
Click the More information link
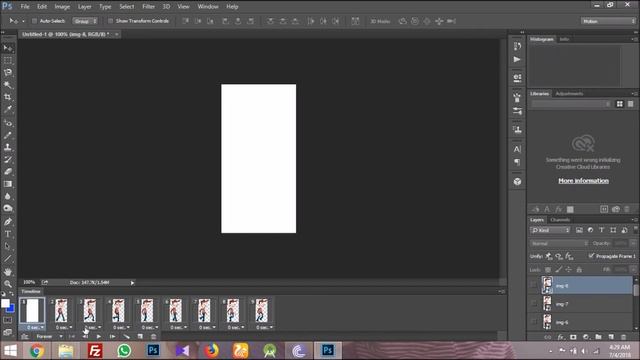(583, 180)
